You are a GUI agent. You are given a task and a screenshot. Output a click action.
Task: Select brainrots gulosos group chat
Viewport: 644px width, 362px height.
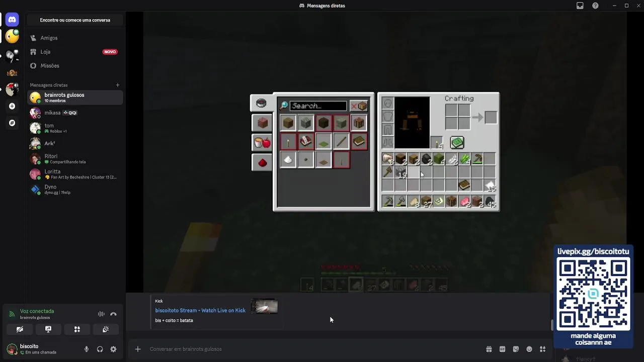pos(75,98)
